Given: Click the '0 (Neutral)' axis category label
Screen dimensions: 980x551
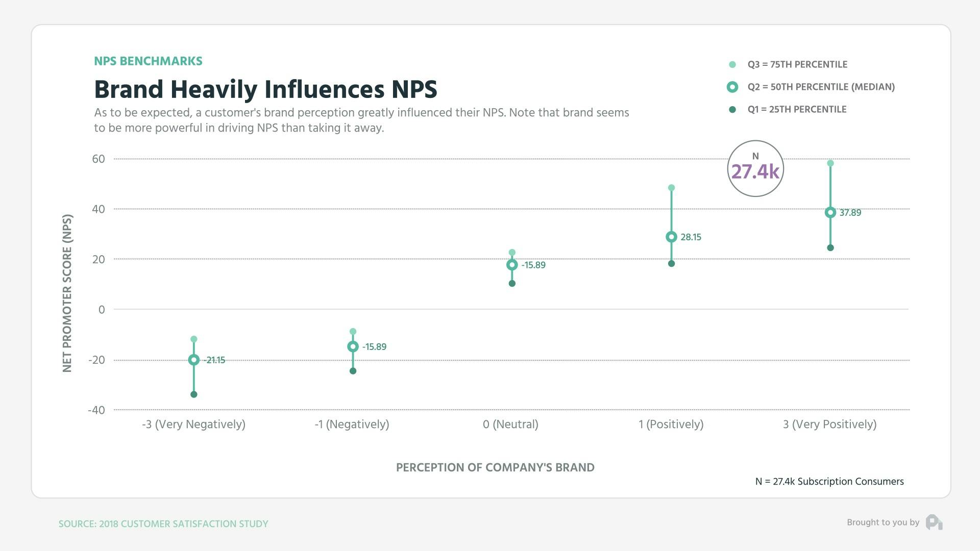Looking at the screenshot, I should [x=512, y=424].
